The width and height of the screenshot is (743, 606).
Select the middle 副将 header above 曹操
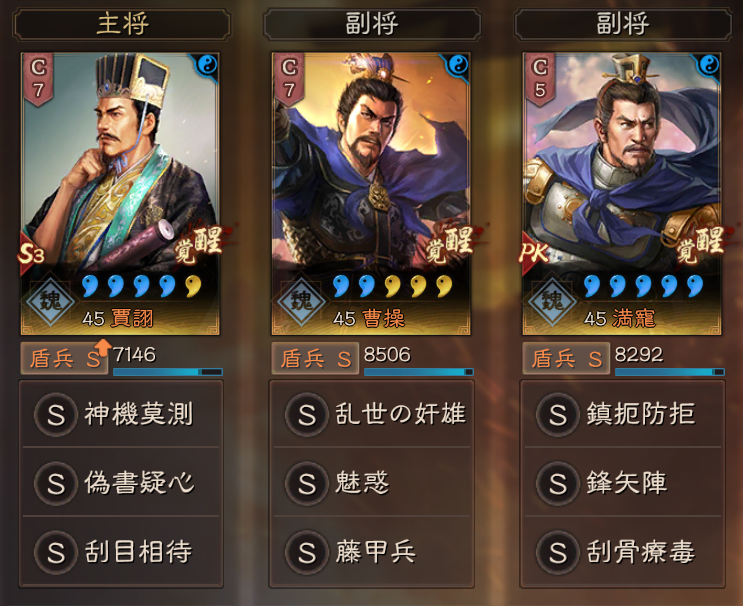point(372,24)
